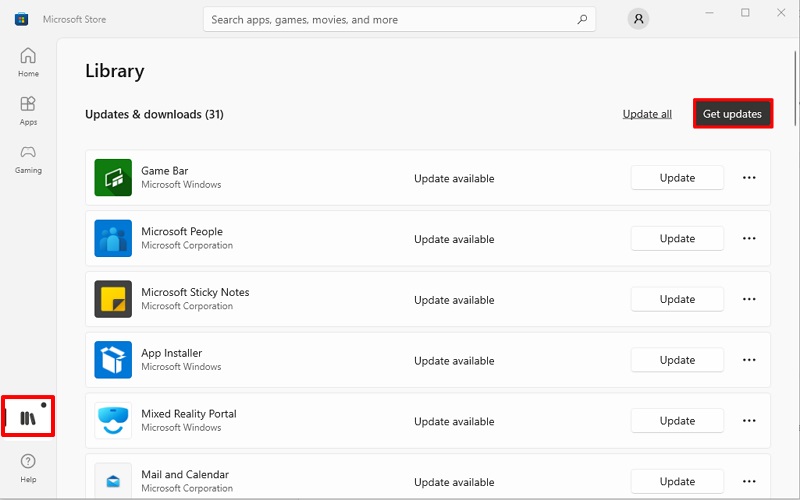Open the Gaming section in sidebar
800x500 pixels.
coord(28,159)
